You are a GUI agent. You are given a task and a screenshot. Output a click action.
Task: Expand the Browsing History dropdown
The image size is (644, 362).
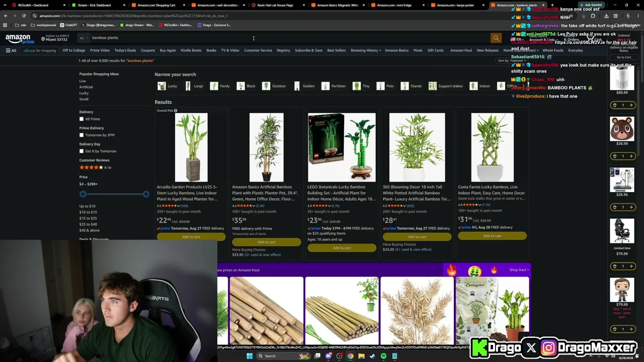point(366,50)
